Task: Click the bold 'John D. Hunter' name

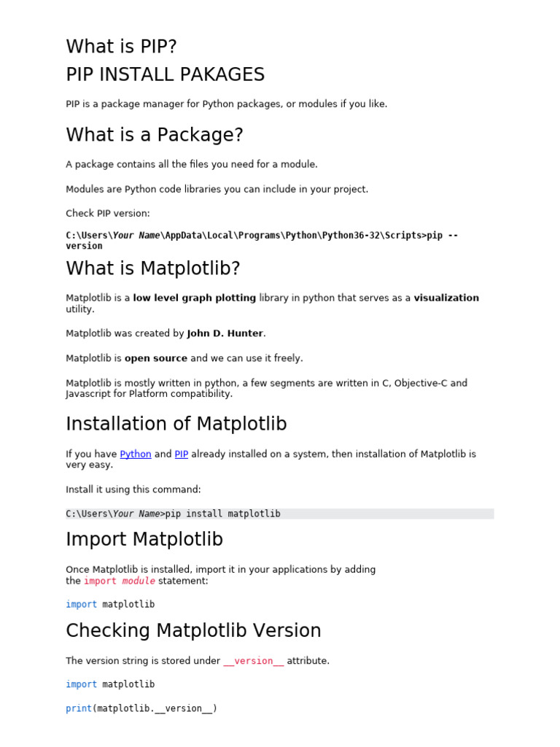Action: pos(225,333)
